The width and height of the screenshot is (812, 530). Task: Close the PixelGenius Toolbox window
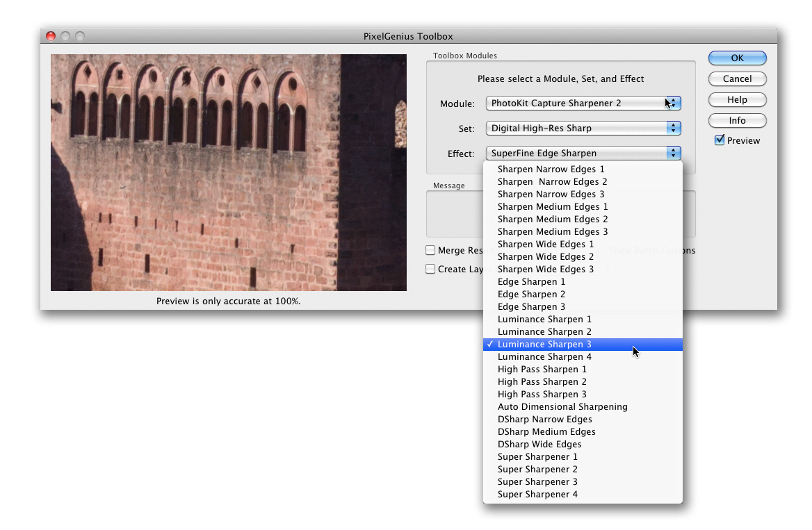(x=51, y=35)
